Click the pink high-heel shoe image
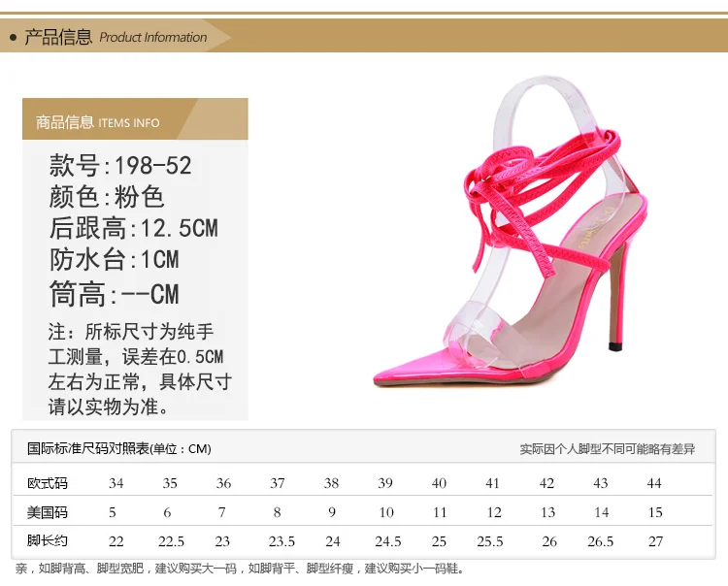Image resolution: width=728 pixels, height=586 pixels. click(x=511, y=231)
